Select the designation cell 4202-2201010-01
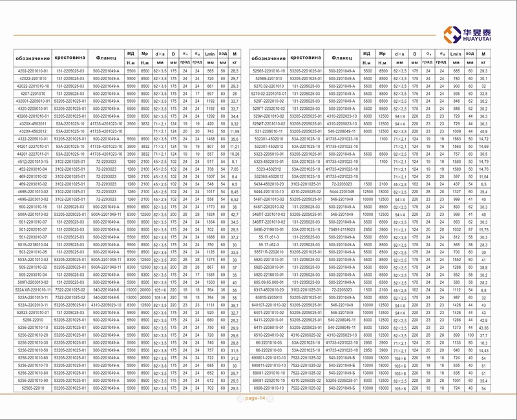This screenshot has height=420, width=517. point(33,71)
